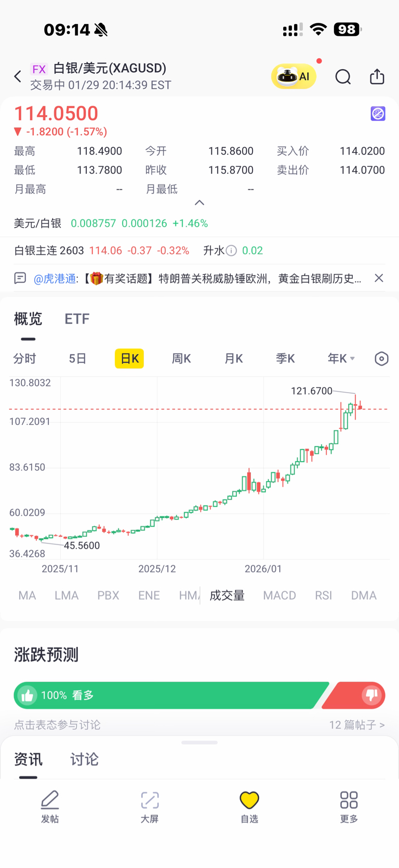Dismiss the 虎港通 news banner
The image size is (399, 868).
(x=379, y=278)
